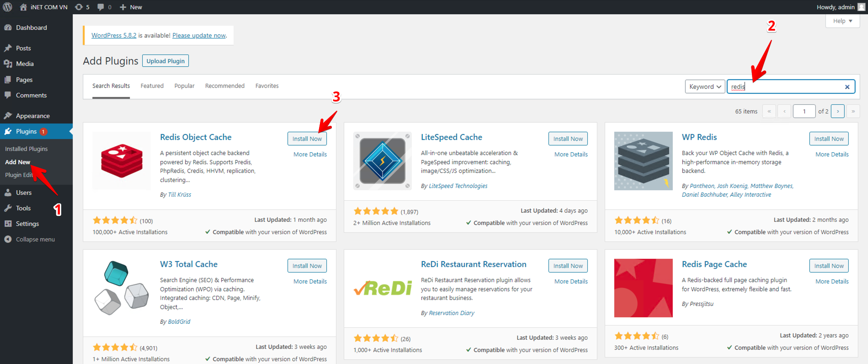This screenshot has height=364, width=868.
Task: Open More Details for WP Redis
Action: click(x=832, y=155)
